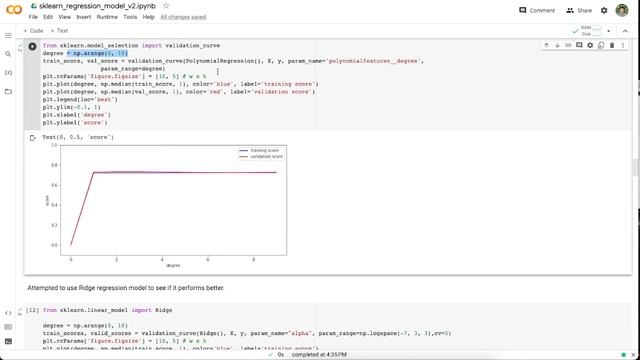The width and height of the screenshot is (640, 360).
Task: Open the Edit menu
Action: tap(48, 17)
